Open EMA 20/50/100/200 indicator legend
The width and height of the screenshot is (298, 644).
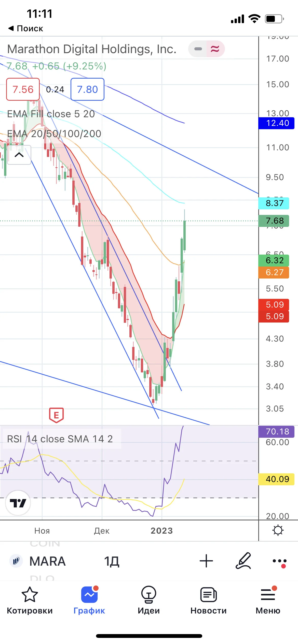tap(54, 134)
